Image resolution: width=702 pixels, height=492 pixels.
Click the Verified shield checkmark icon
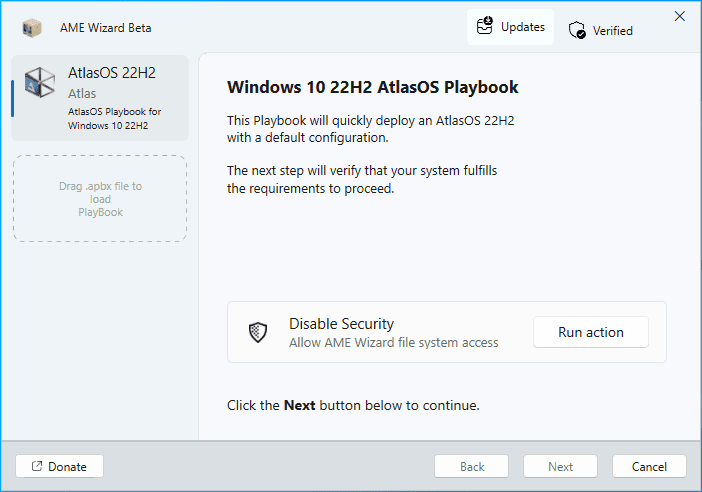[x=577, y=31]
